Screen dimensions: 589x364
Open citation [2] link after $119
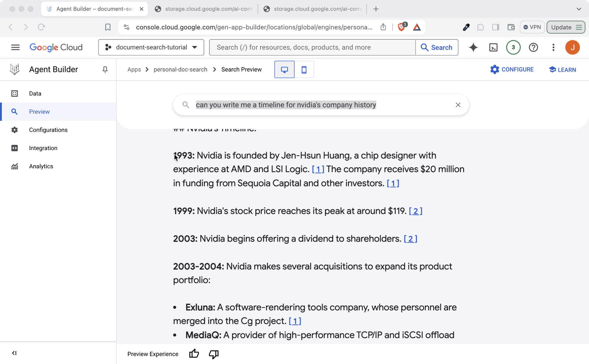point(415,211)
